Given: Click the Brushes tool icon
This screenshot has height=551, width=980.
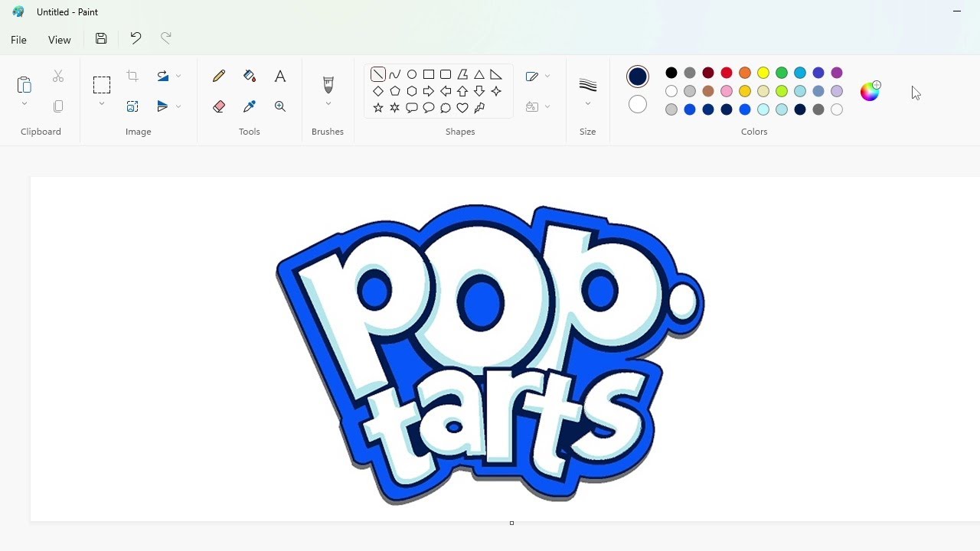Looking at the screenshot, I should [x=328, y=84].
